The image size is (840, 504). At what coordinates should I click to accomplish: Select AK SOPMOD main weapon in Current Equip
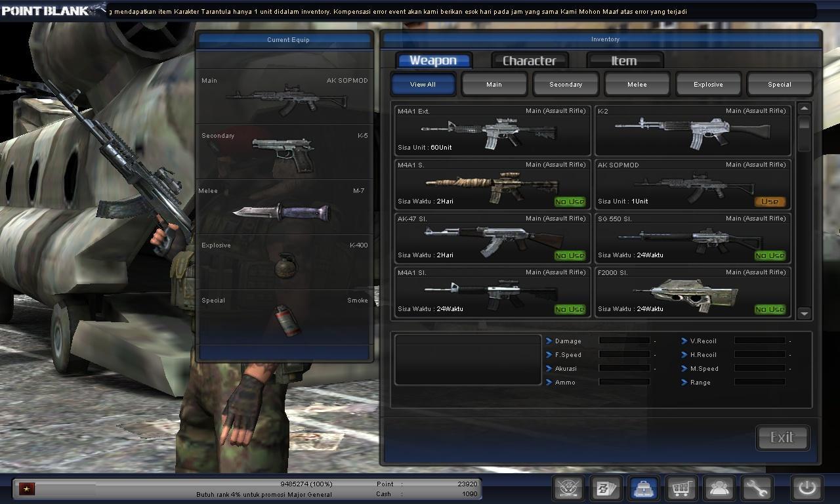pyautogui.click(x=285, y=97)
